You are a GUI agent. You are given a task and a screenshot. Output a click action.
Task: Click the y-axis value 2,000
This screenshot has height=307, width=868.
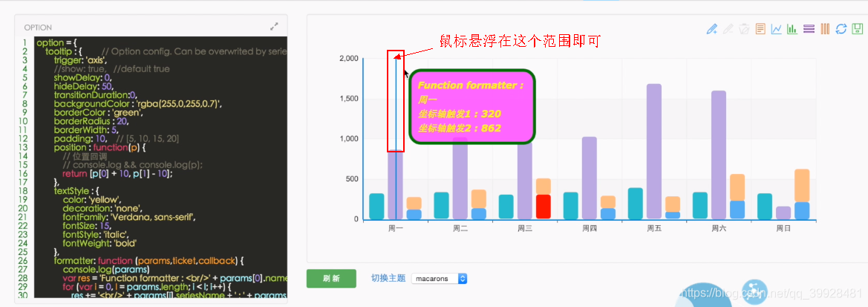tap(349, 59)
